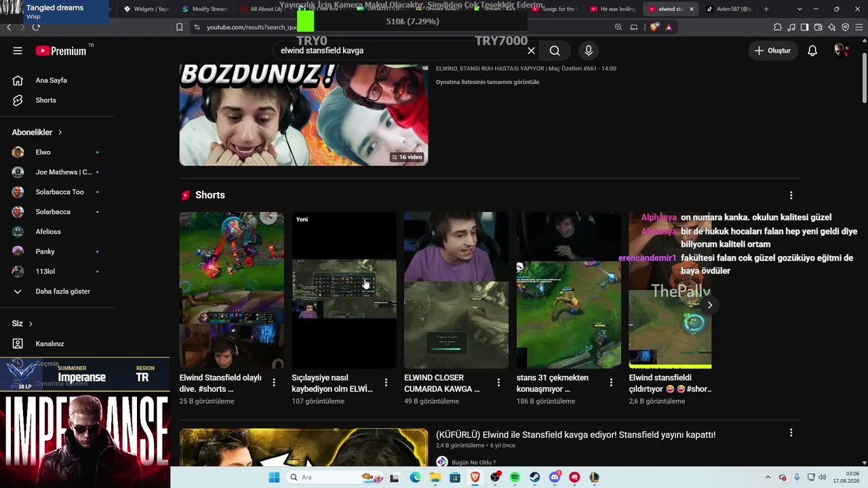This screenshot has height=488, width=868.
Task: Play 'ELWIND CLOSER CUMARDA KAWGA' short
Action: [456, 290]
